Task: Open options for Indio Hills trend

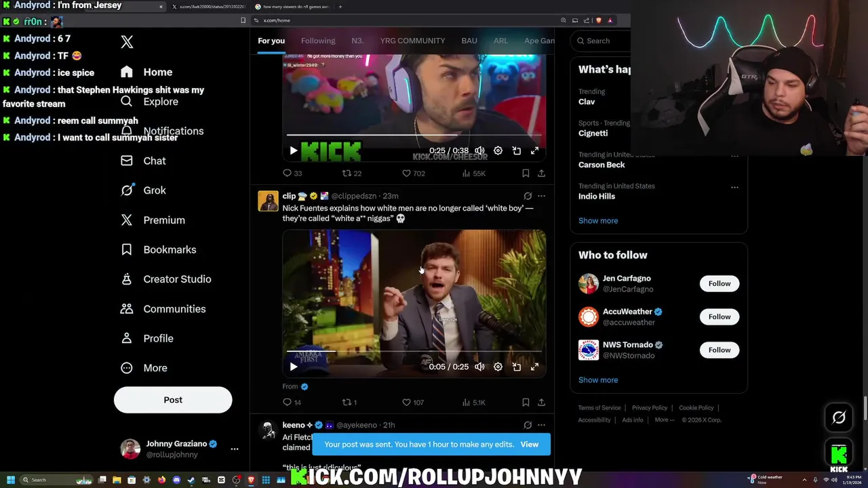Action: (x=734, y=187)
